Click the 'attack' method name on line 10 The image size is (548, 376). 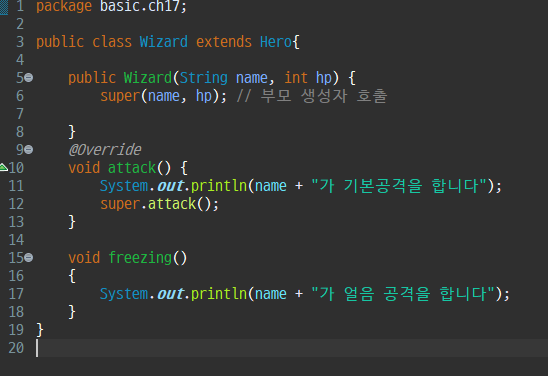click(x=132, y=168)
